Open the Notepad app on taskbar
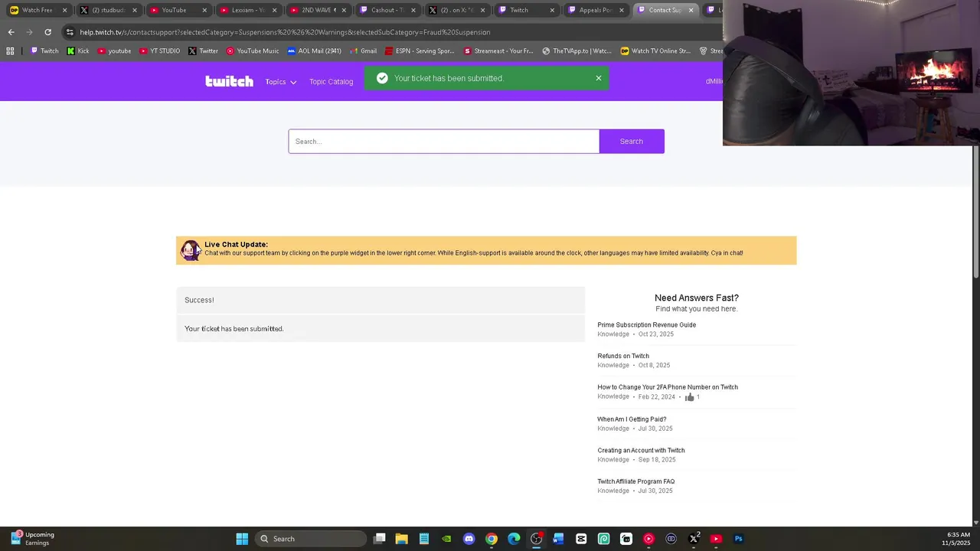This screenshot has height=551, width=980. coord(424,539)
